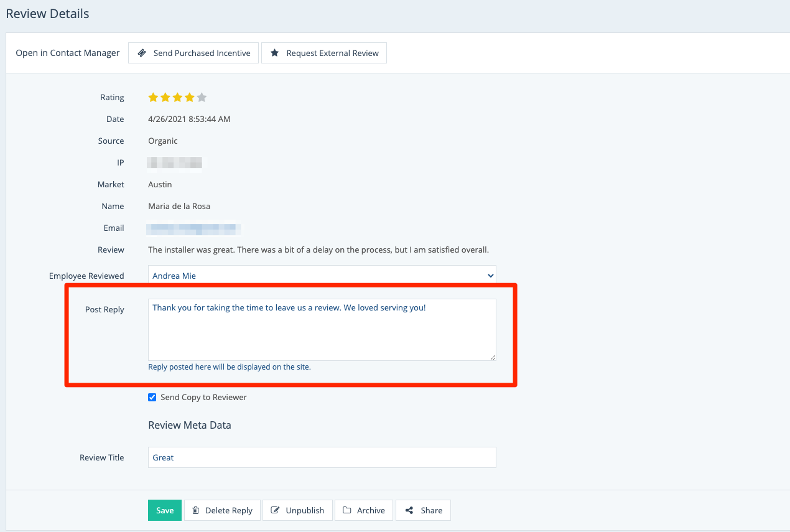Click the Post Reply resize handle
This screenshot has height=532, width=790.
pyautogui.click(x=493, y=357)
